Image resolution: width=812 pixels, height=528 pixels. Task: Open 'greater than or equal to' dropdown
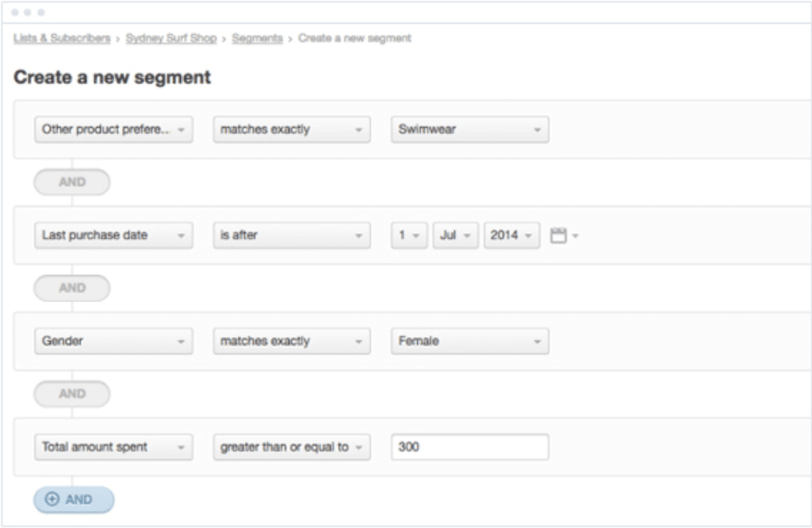pos(291,447)
